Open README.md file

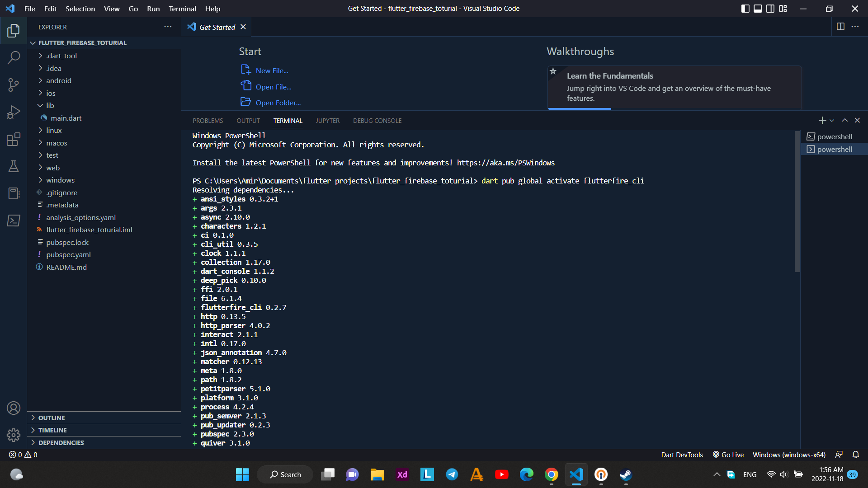(x=104, y=267)
